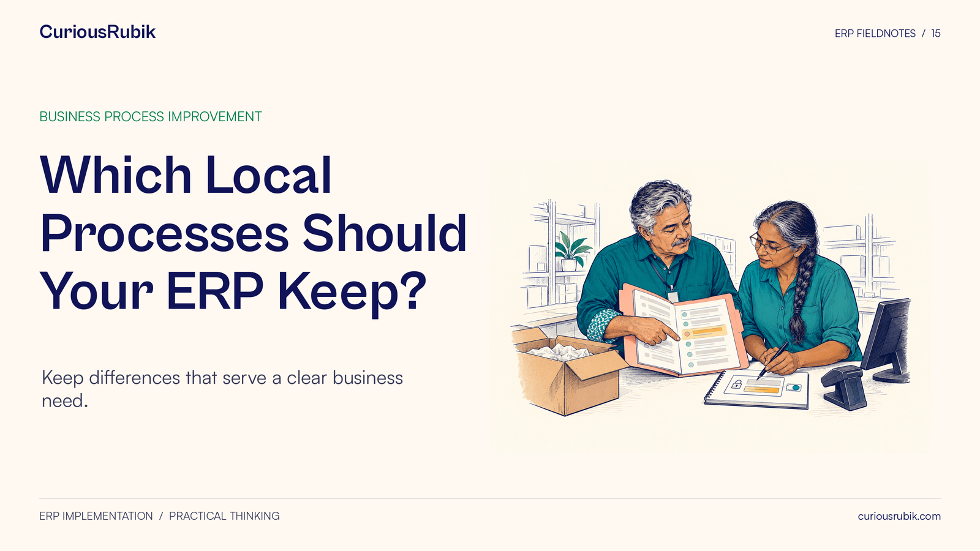Click the subtitle 'Keep differences that serve a clear business need.'
The height and width of the screenshot is (551, 980).
[x=222, y=389]
